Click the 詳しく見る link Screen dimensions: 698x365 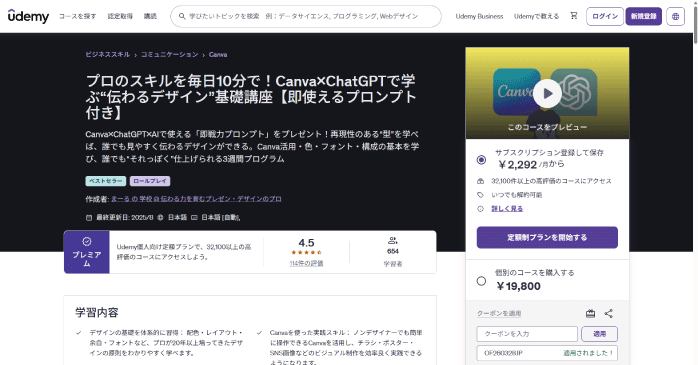[507, 208]
